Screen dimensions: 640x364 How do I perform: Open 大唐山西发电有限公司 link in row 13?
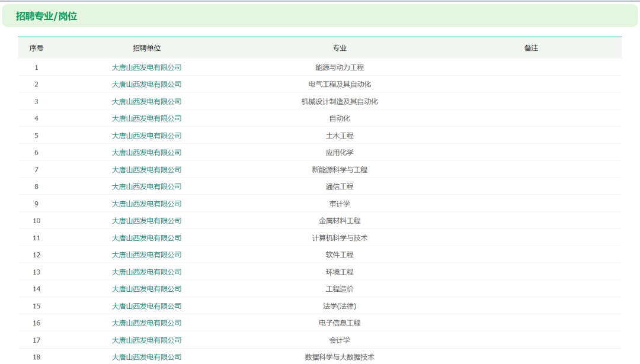(x=146, y=272)
